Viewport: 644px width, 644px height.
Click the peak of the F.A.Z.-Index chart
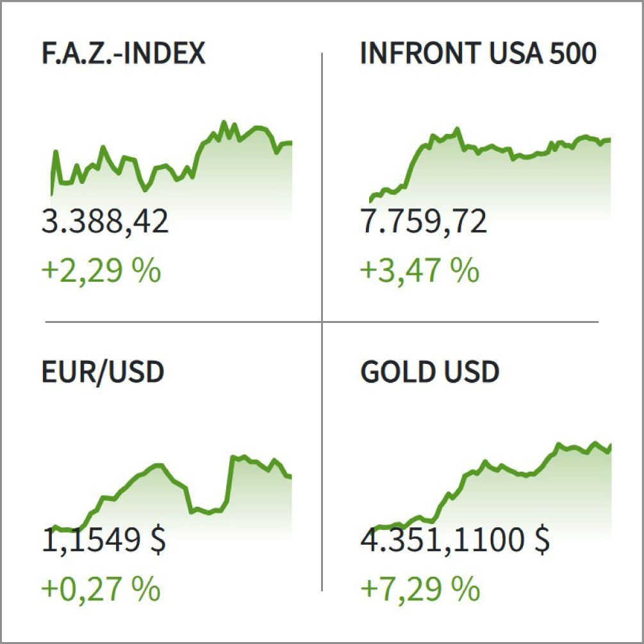224,122
